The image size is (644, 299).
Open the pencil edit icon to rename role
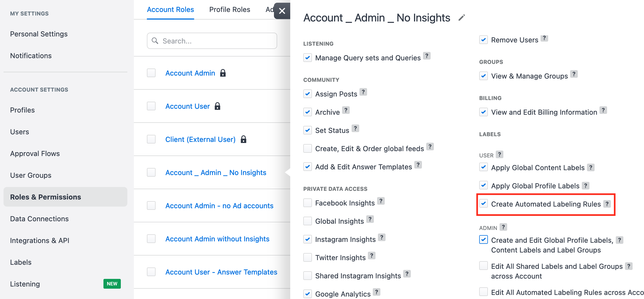pyautogui.click(x=461, y=17)
